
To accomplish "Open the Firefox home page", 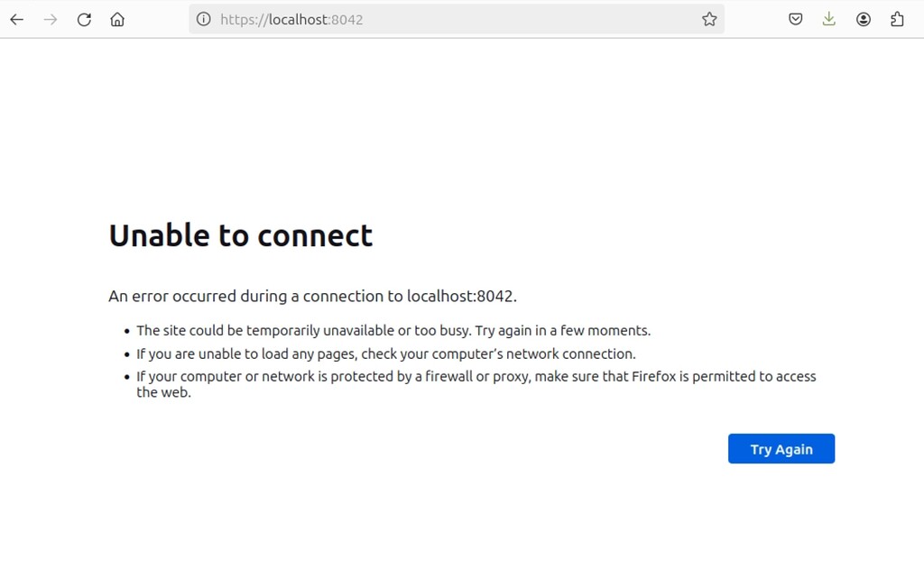I will point(117,20).
